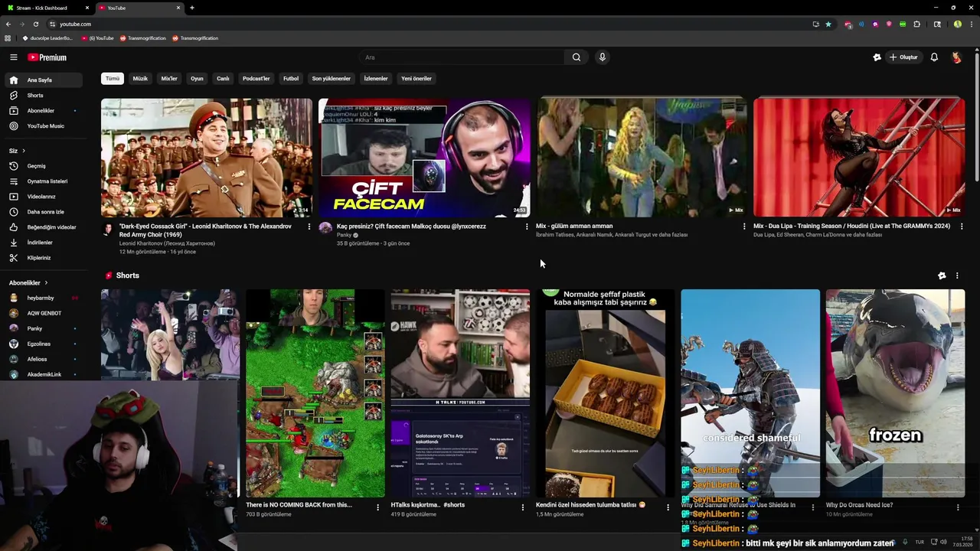Open the YouTube account avatar menu
This screenshot has height=551, width=980.
[x=956, y=57]
